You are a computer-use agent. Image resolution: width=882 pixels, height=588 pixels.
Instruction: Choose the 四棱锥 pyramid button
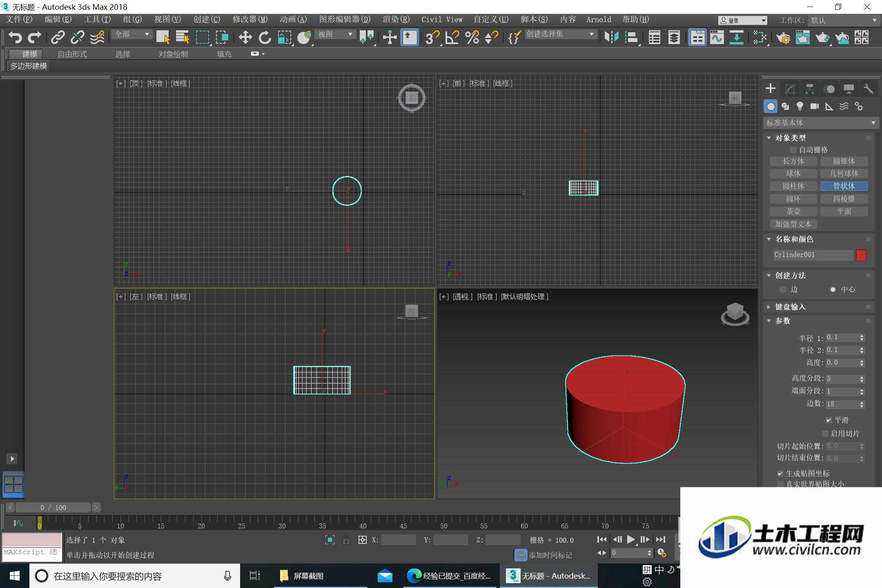[844, 199]
